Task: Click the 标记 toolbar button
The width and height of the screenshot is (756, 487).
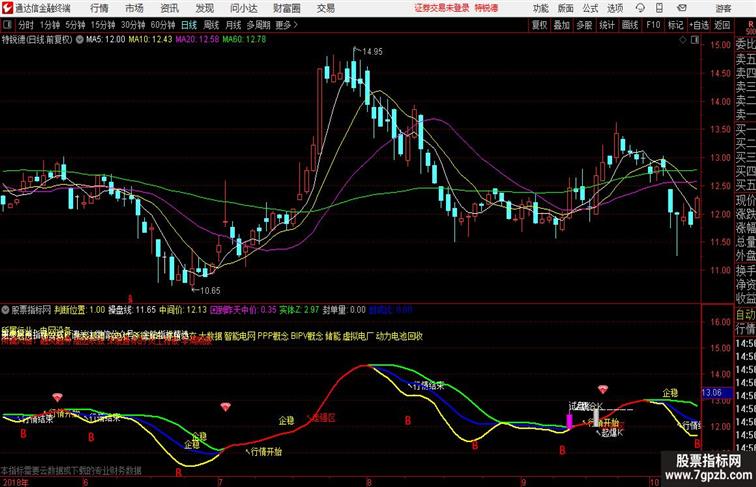Action: tap(675, 25)
